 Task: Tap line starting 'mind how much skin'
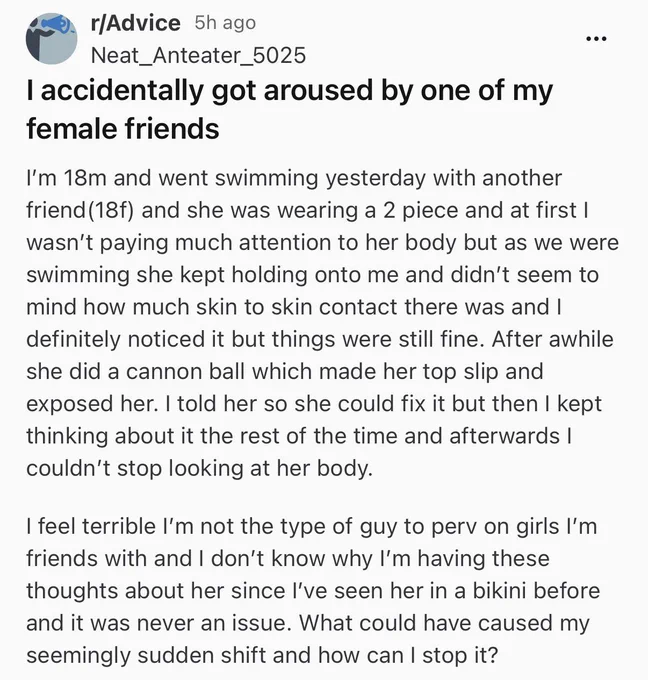(294, 307)
